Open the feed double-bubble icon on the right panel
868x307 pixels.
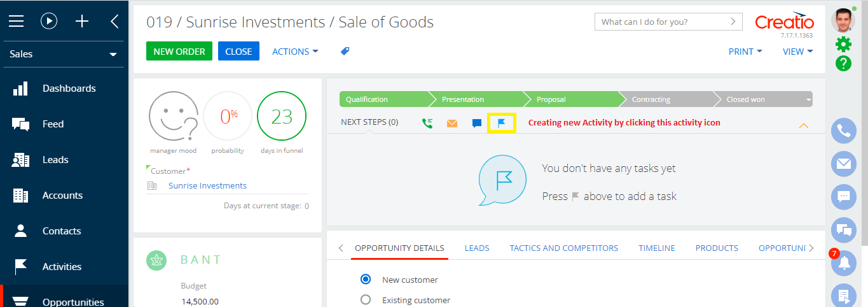point(844,230)
